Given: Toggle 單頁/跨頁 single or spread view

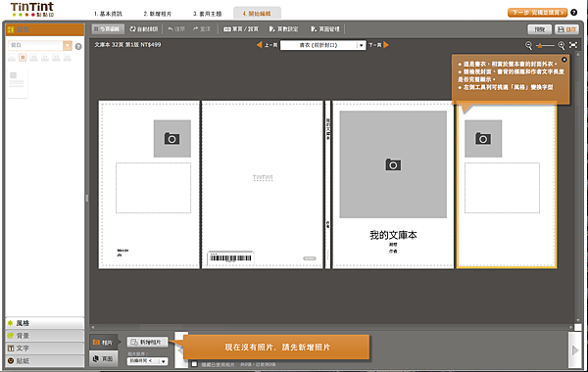Looking at the screenshot, I should [241, 28].
